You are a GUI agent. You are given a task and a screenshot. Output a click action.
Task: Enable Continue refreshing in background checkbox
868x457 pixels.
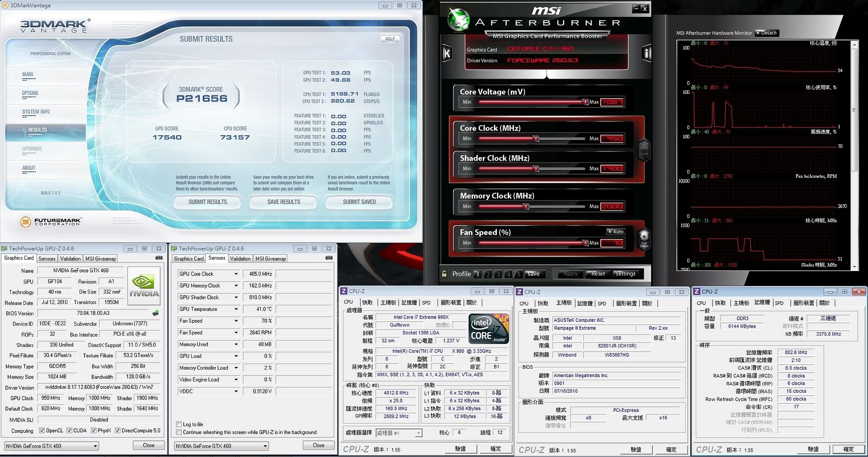[179, 432]
